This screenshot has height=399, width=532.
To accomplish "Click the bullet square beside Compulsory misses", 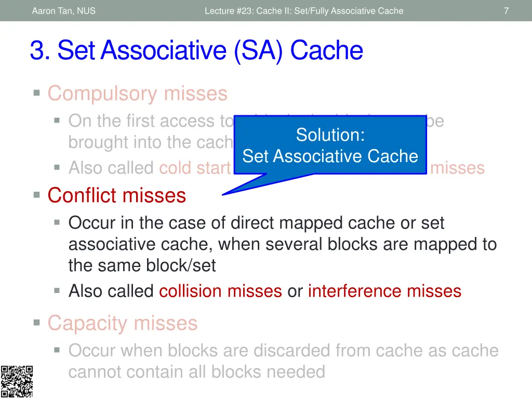I will pos(37,92).
